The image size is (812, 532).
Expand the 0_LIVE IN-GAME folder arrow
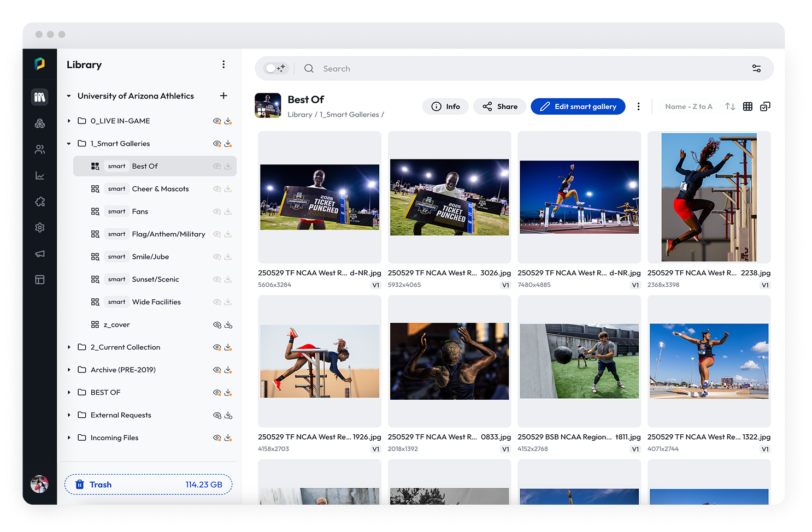[x=69, y=121]
